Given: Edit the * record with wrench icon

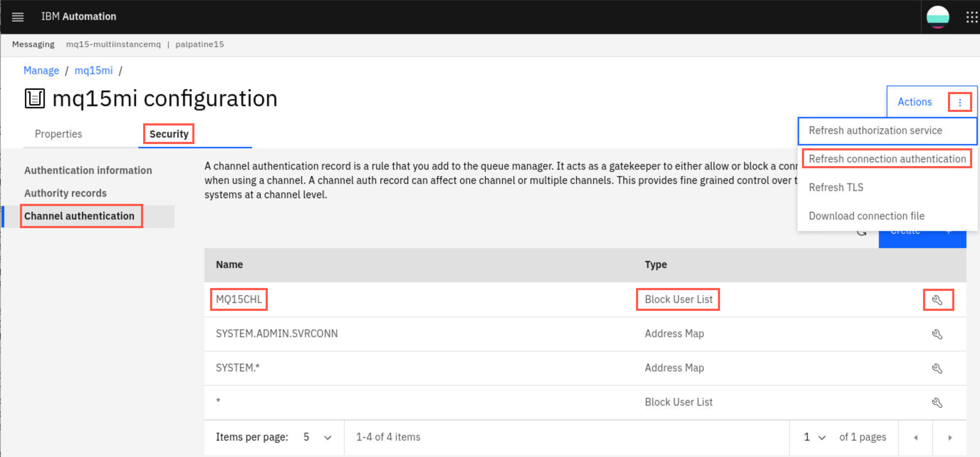Looking at the screenshot, I should [937, 402].
